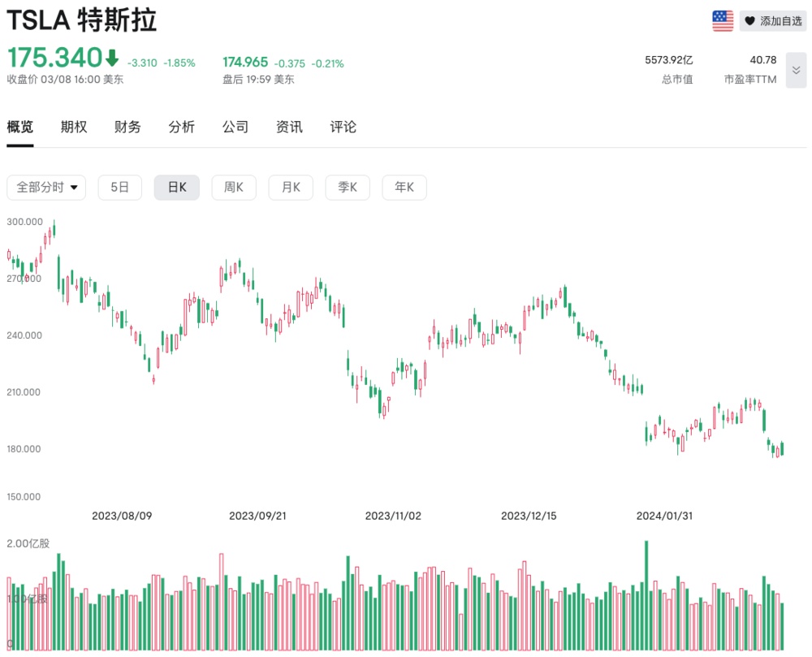Open the 资讯 news tab
The image size is (812, 657).
[x=289, y=127]
